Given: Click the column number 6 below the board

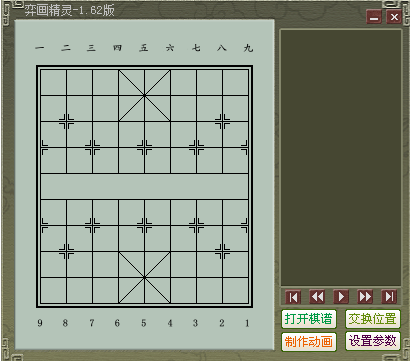Looking at the screenshot, I should (117, 323).
